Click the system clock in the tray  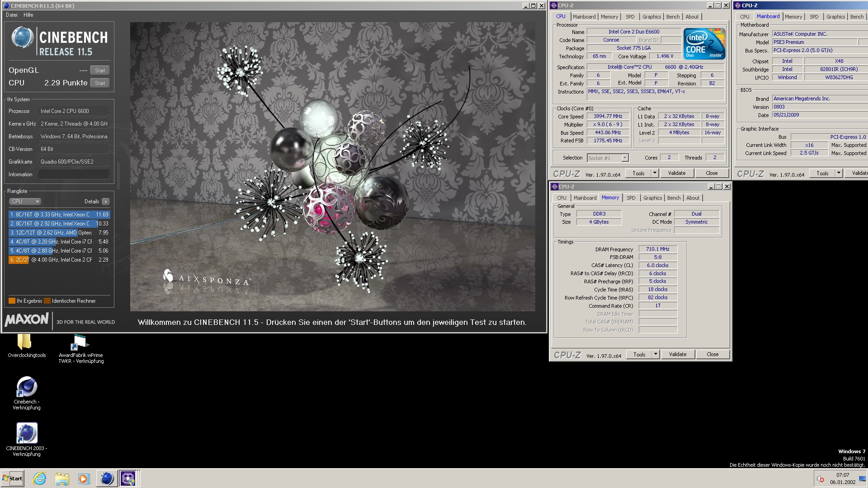(x=842, y=479)
